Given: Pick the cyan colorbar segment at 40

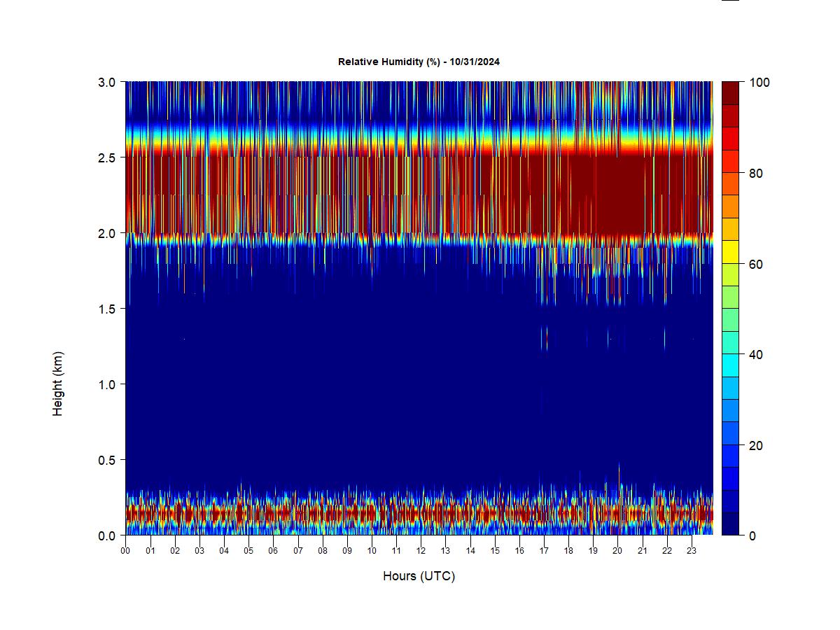Looking at the screenshot, I should coord(730,365).
